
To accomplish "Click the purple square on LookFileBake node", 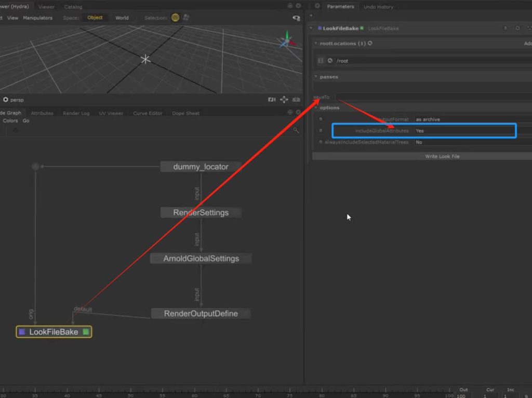I will coord(22,332).
